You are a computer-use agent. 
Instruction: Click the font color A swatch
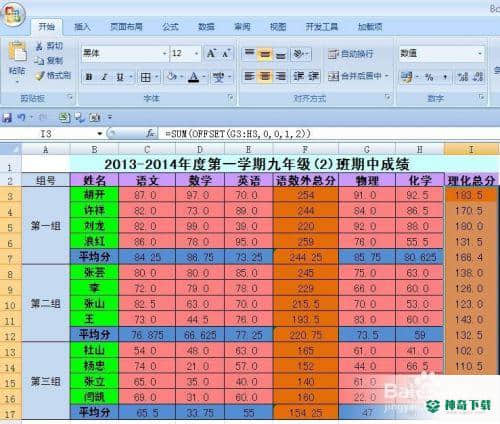click(x=193, y=77)
